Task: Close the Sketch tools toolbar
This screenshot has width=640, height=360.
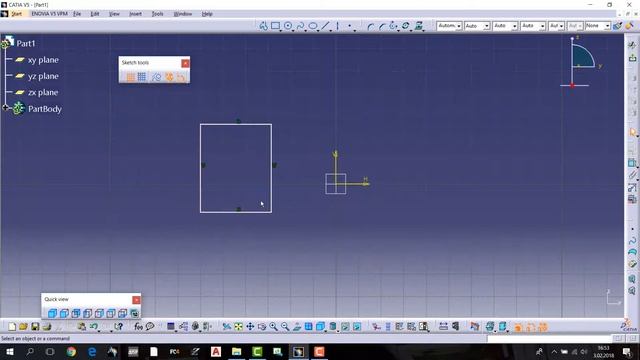Action: (185, 63)
